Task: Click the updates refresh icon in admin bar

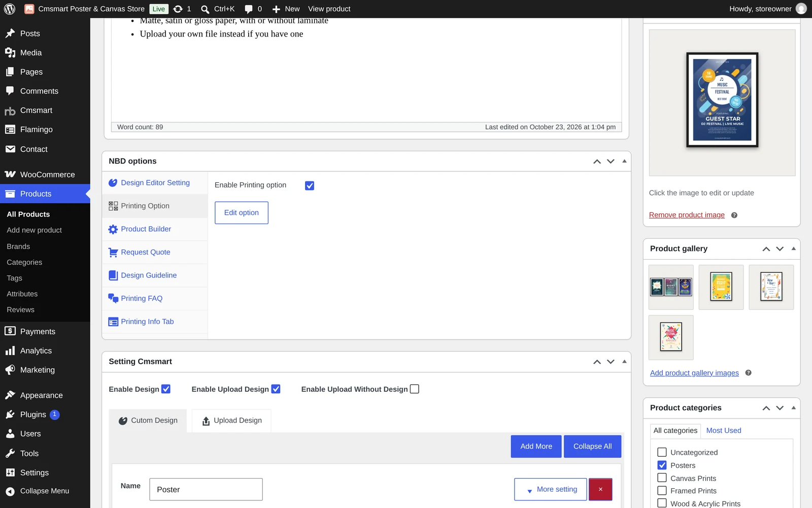Action: pos(178,9)
